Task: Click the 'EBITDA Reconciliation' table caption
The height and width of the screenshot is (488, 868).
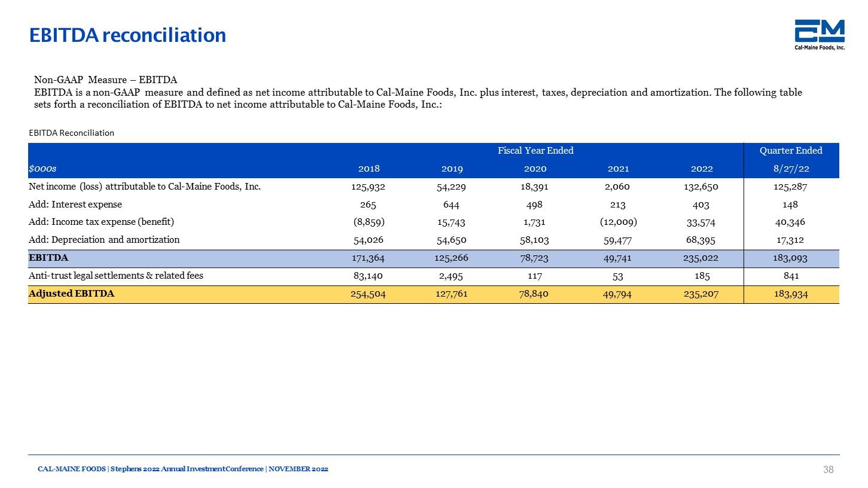Action: pyautogui.click(x=71, y=133)
